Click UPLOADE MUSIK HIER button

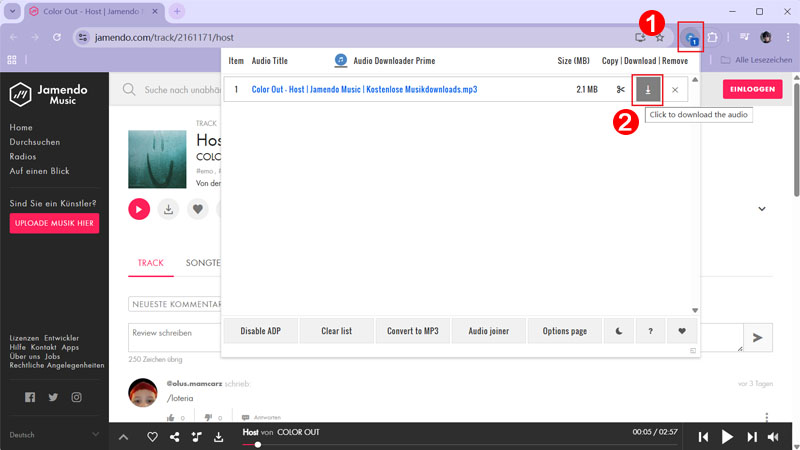click(54, 223)
